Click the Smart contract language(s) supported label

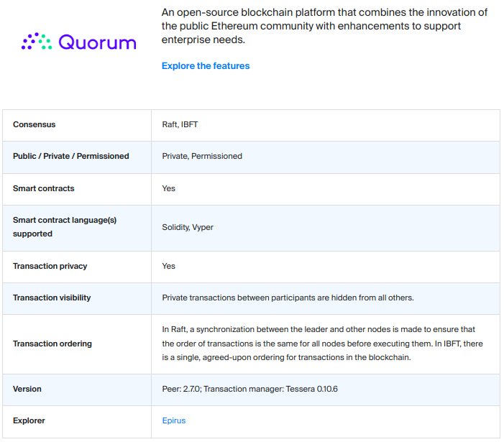65,227
